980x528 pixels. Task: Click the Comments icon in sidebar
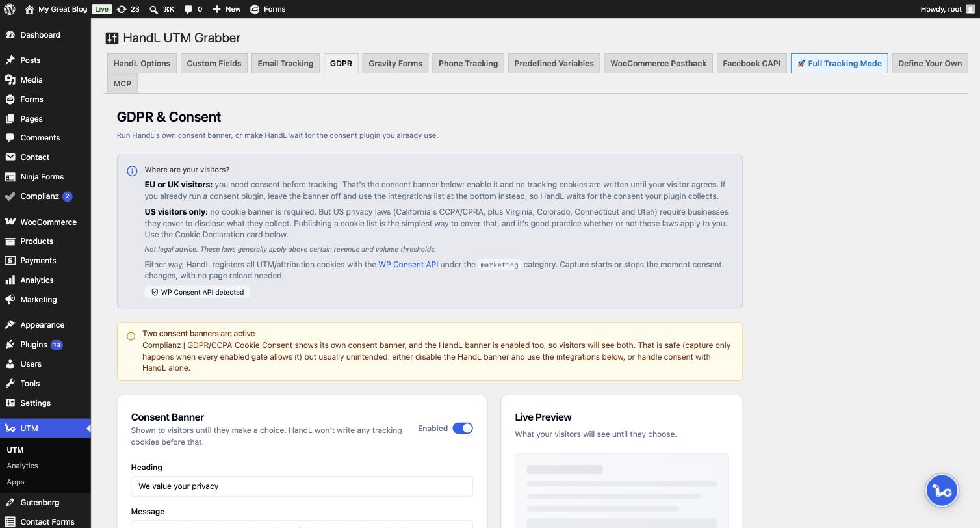click(x=10, y=138)
